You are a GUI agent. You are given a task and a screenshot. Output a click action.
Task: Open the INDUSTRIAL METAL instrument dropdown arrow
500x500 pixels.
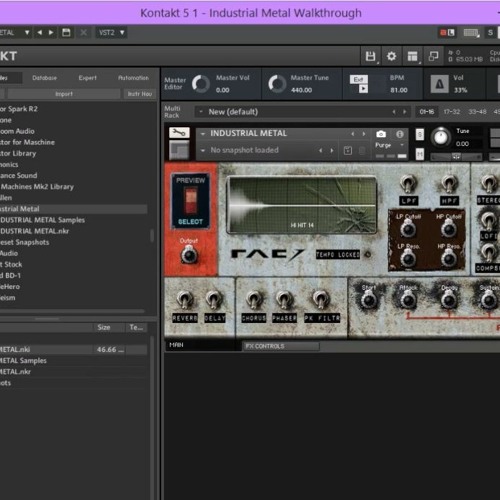click(x=203, y=134)
